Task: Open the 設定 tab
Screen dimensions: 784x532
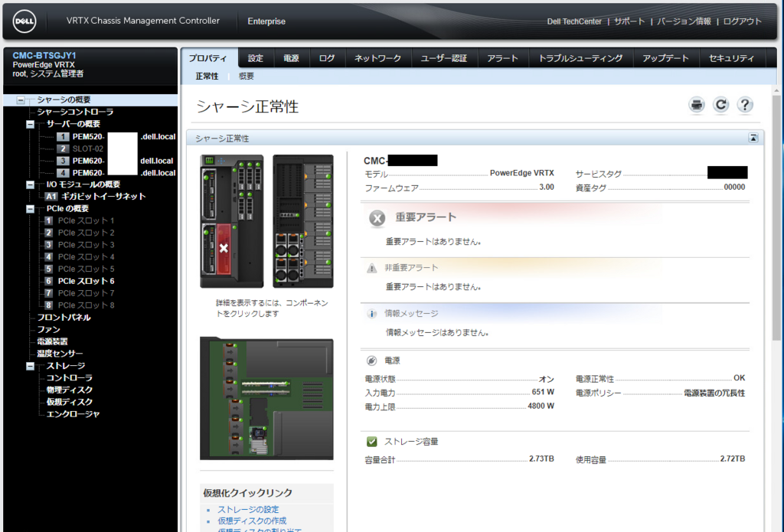Action: click(x=256, y=58)
